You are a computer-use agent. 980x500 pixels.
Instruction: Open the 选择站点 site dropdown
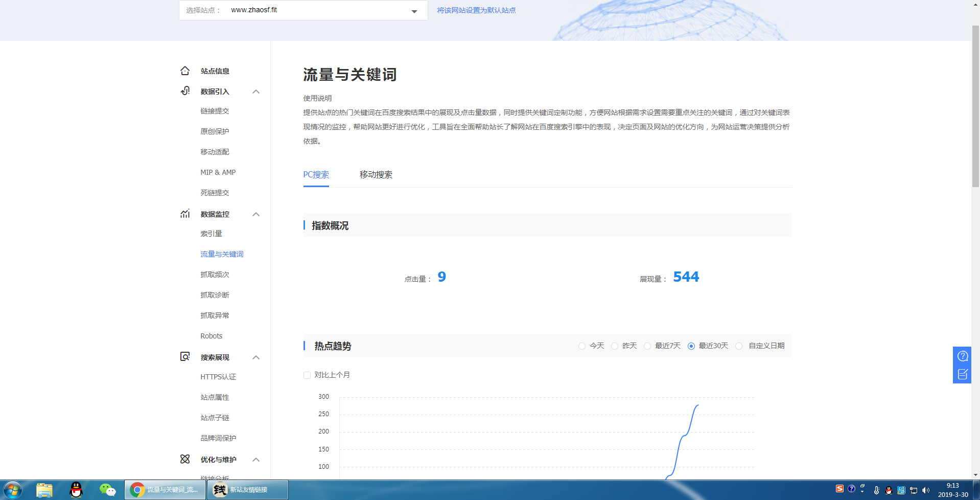coord(414,11)
